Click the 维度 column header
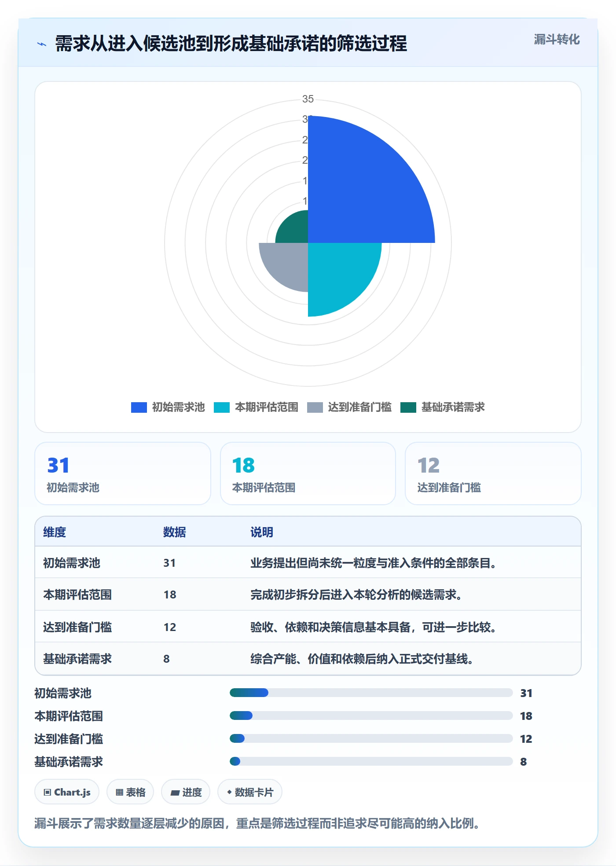The height and width of the screenshot is (866, 616). point(55,532)
